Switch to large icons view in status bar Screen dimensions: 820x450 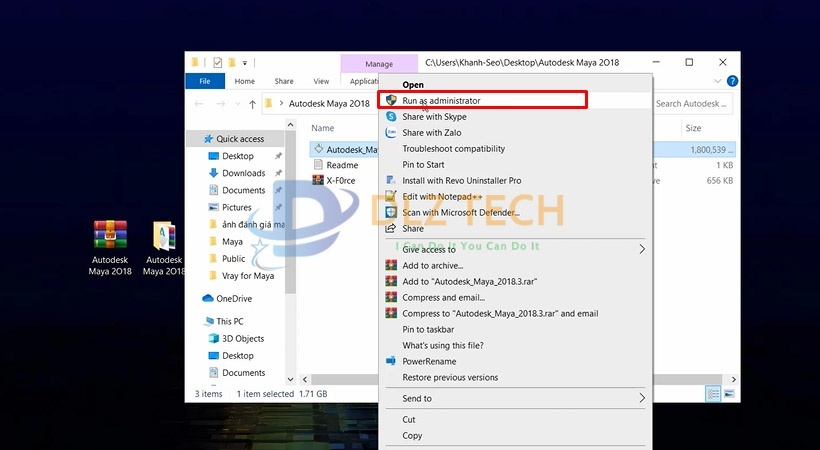point(731,394)
